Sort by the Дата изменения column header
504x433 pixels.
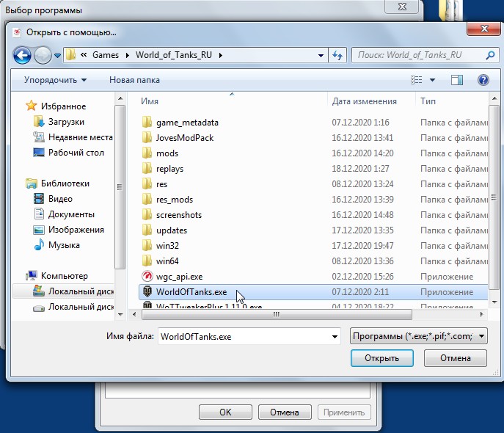(364, 101)
